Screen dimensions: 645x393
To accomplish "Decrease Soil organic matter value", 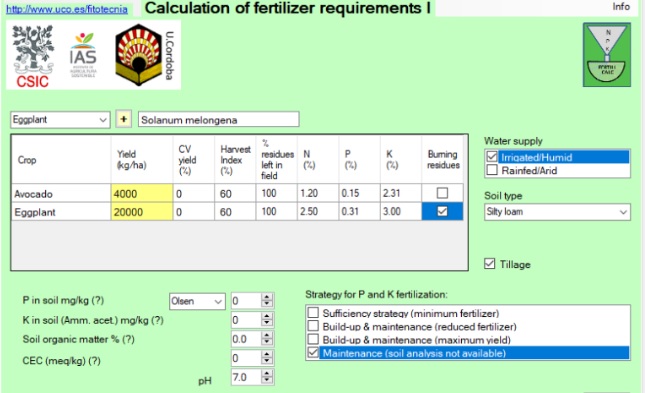I will 267,343.
